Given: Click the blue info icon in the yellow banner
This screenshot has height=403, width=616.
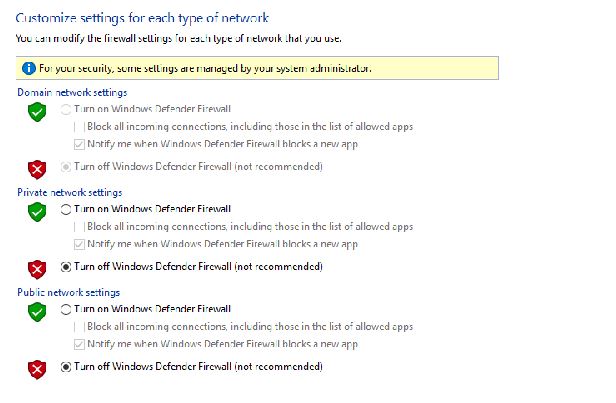Looking at the screenshot, I should point(27,68).
